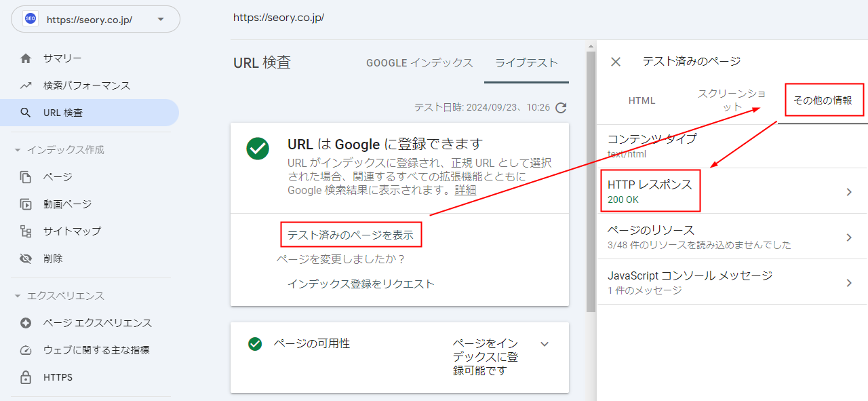Click インデックス登録をリクエスト

361,284
